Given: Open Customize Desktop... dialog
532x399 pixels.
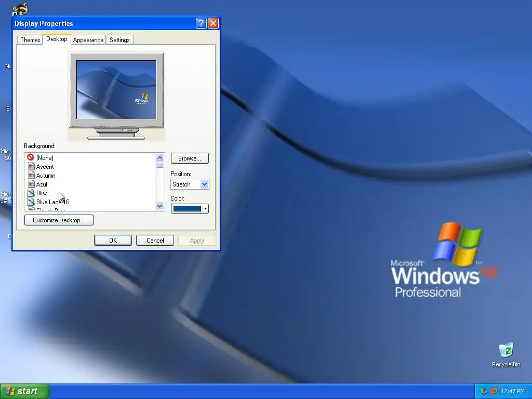Looking at the screenshot, I should (x=59, y=220).
